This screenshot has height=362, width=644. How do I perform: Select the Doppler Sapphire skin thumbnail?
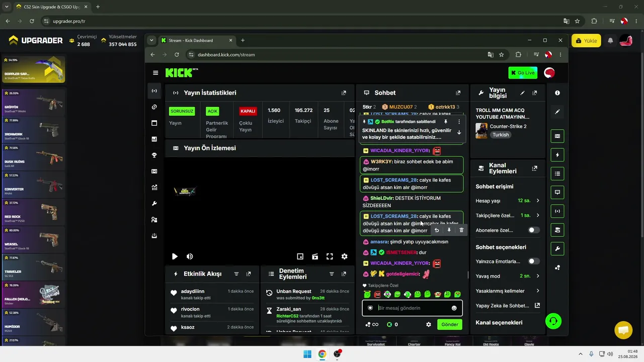click(33, 69)
